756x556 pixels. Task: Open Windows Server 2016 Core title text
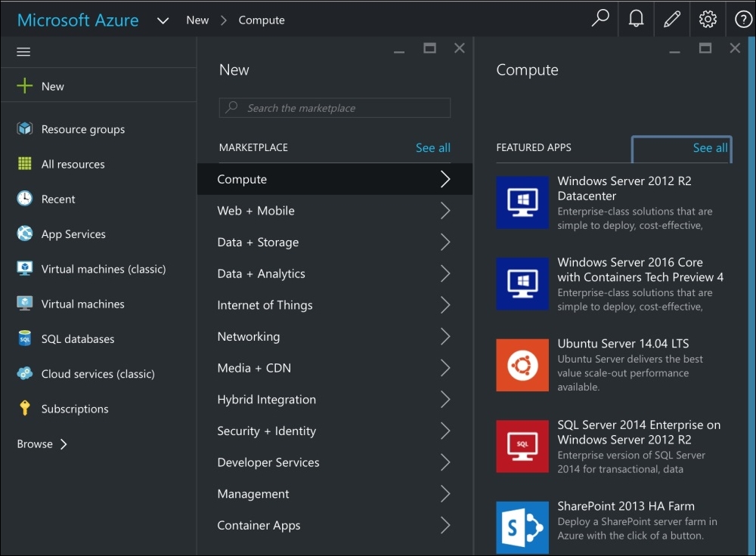640,270
